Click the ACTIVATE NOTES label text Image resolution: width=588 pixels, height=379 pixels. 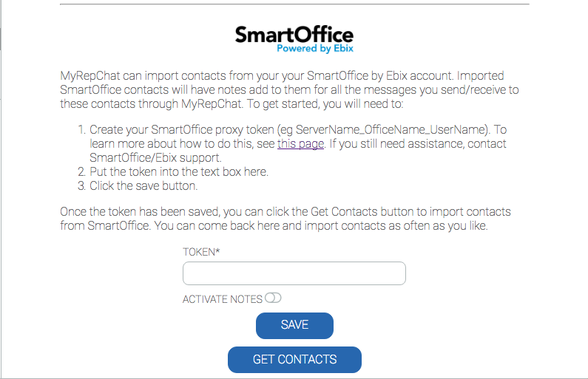223,299
